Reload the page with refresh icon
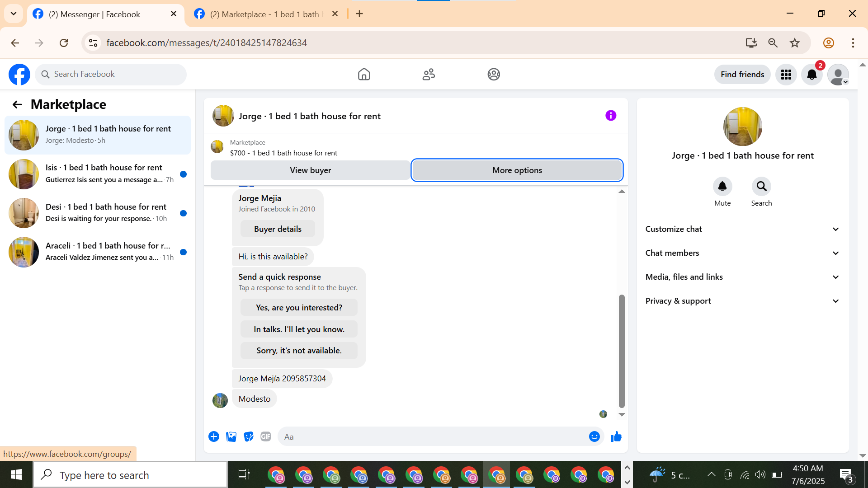This screenshot has width=868, height=488. [64, 43]
